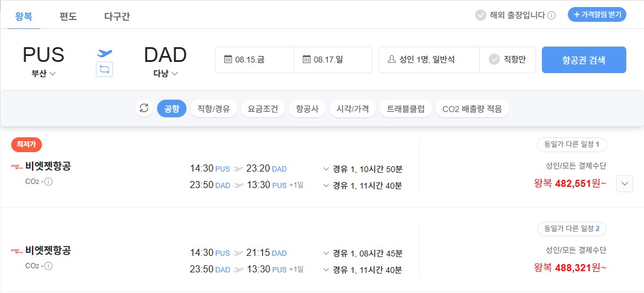Open the 시각/가격 filter
Image resolution: width=644 pixels, height=293 pixels.
pos(352,108)
